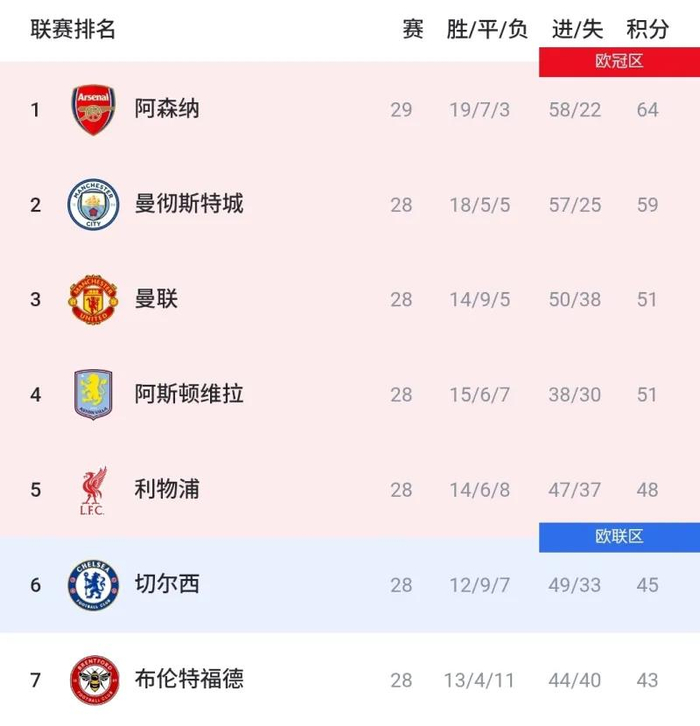This screenshot has height=726, width=700.
Task: Click the blue 欧联区 zone label
Action: pyautogui.click(x=619, y=536)
